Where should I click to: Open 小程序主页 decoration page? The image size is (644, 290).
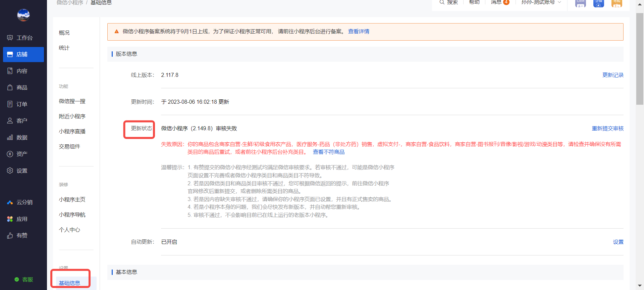pos(72,199)
